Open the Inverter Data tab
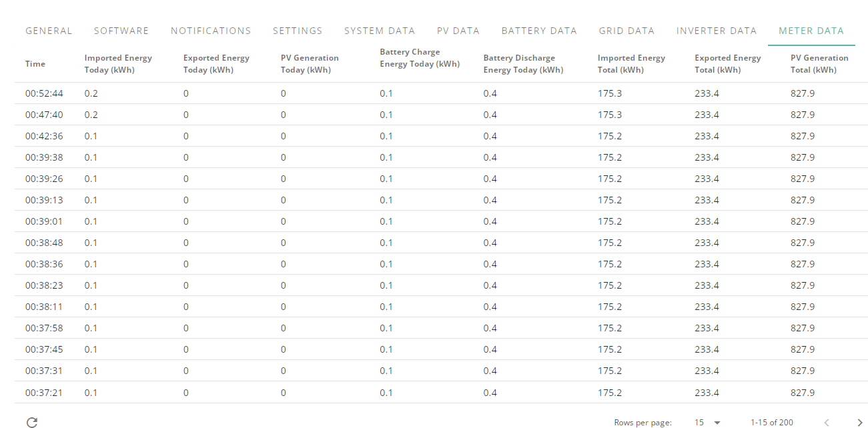The height and width of the screenshot is (428, 868). coord(717,31)
